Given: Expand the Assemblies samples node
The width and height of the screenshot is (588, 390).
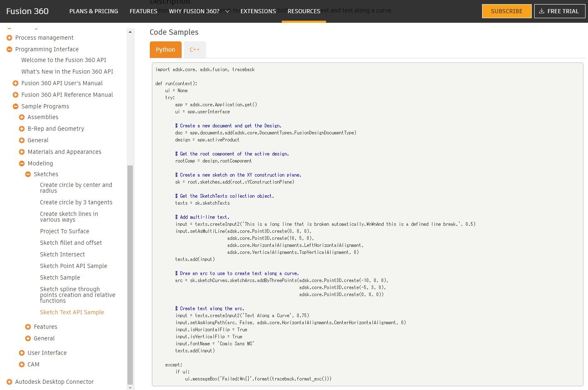Looking at the screenshot, I should coord(22,117).
